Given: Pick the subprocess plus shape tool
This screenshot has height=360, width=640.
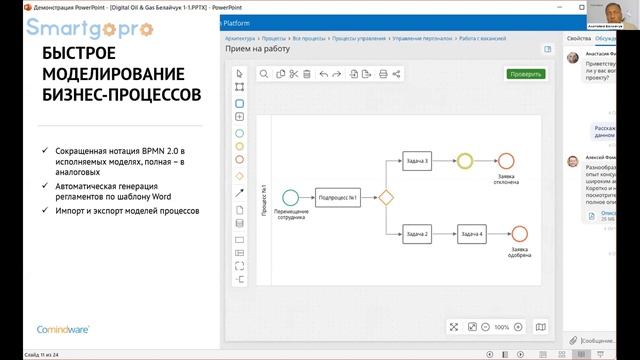Looking at the screenshot, I should [240, 117].
